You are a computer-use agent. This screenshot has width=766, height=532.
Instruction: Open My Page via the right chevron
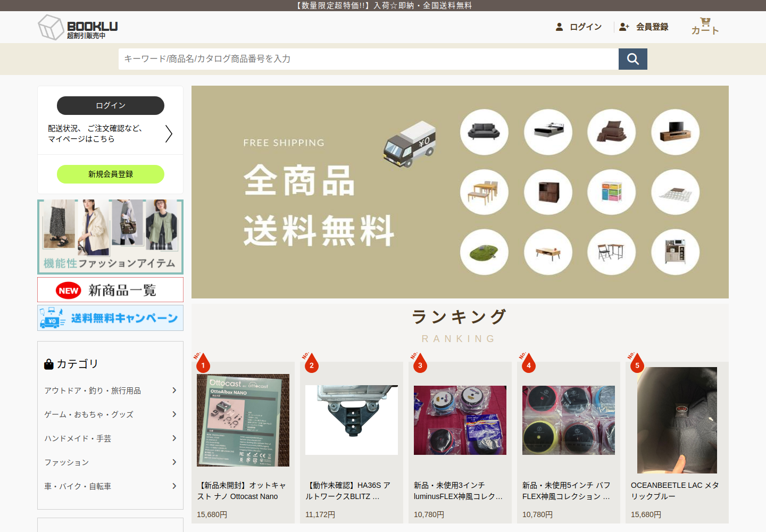pyautogui.click(x=169, y=134)
